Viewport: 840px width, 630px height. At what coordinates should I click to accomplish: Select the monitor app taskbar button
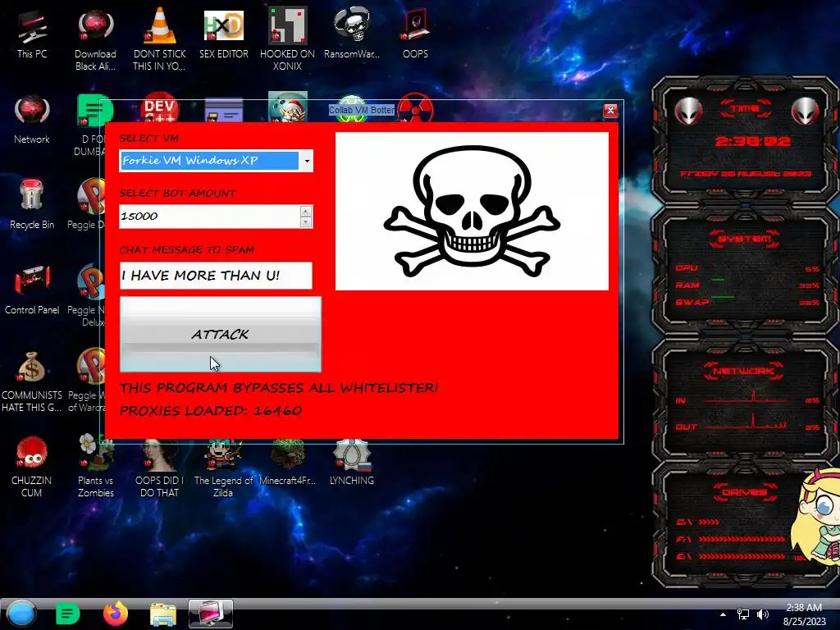coord(211,614)
